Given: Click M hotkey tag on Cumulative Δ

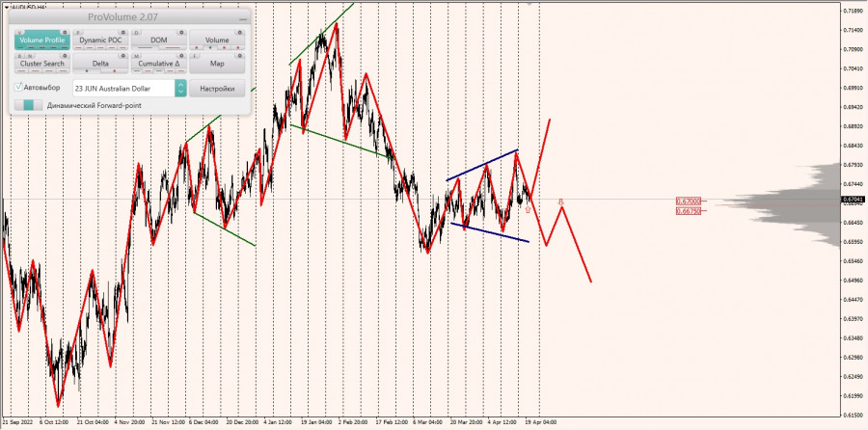Looking at the screenshot, I should tap(137, 57).
